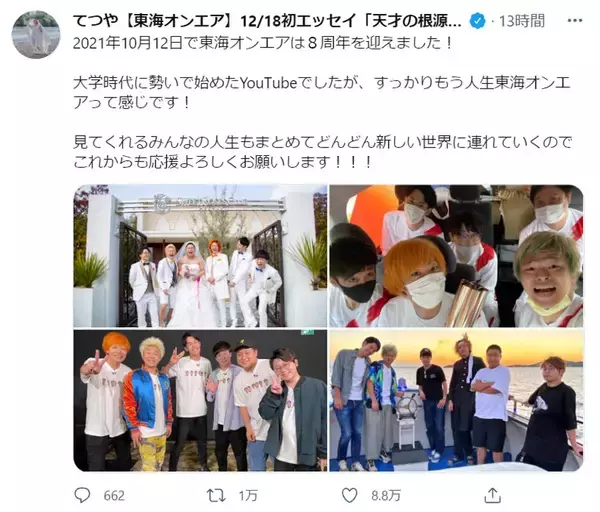Image resolution: width=600 pixels, height=512 pixels.
Task: Click the 662 reply count
Action: point(114,496)
